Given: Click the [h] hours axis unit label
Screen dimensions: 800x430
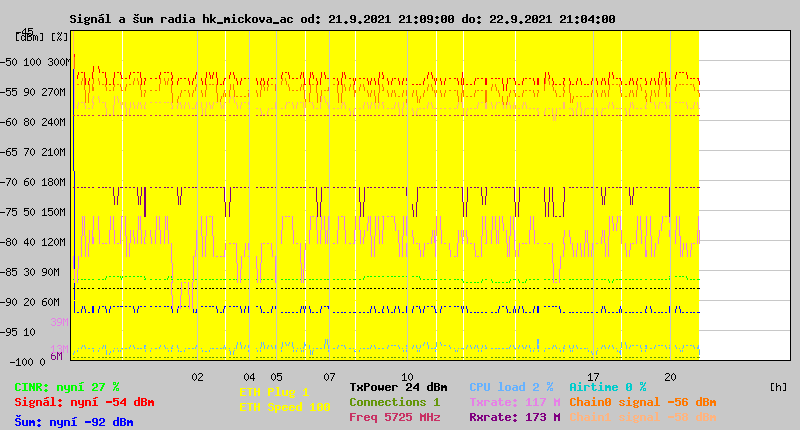Looking at the screenshot, I should point(778,387).
